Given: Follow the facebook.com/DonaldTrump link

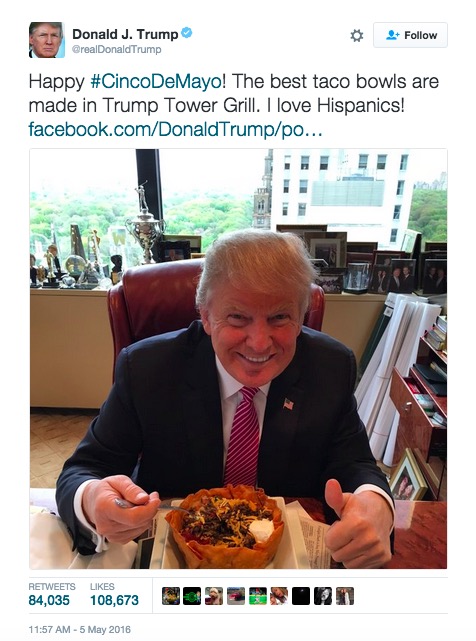Looking at the screenshot, I should (x=175, y=129).
